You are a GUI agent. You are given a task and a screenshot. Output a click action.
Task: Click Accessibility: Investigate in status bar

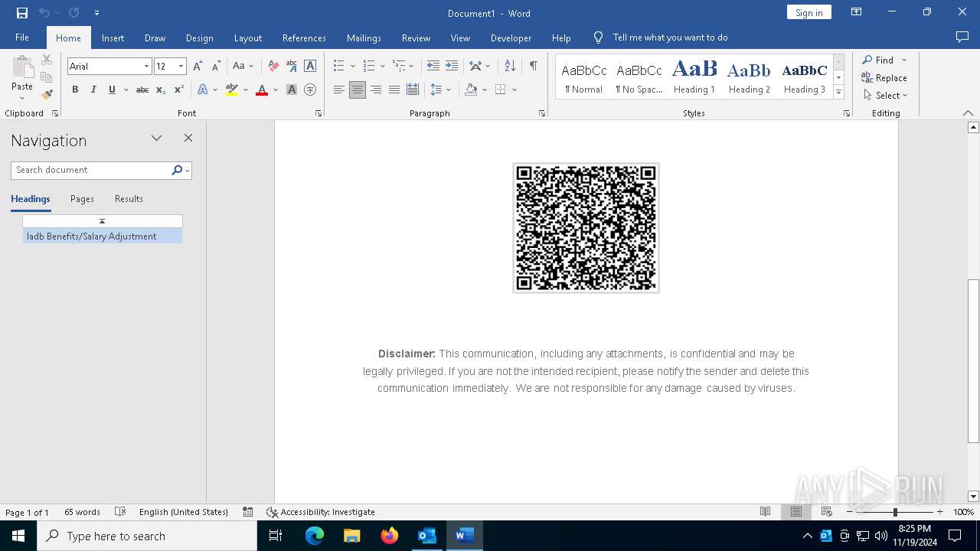tap(320, 512)
